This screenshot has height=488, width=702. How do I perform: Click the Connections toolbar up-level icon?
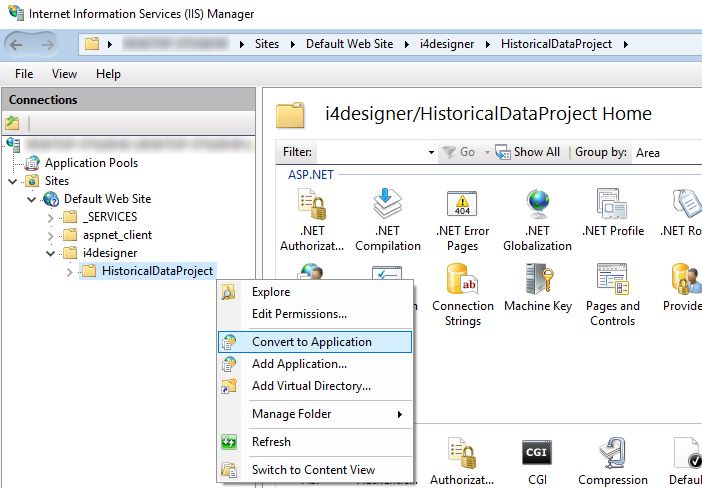(x=13, y=123)
